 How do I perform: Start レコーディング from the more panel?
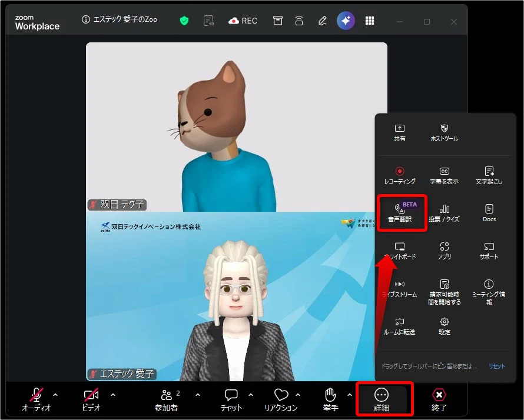[x=400, y=176]
